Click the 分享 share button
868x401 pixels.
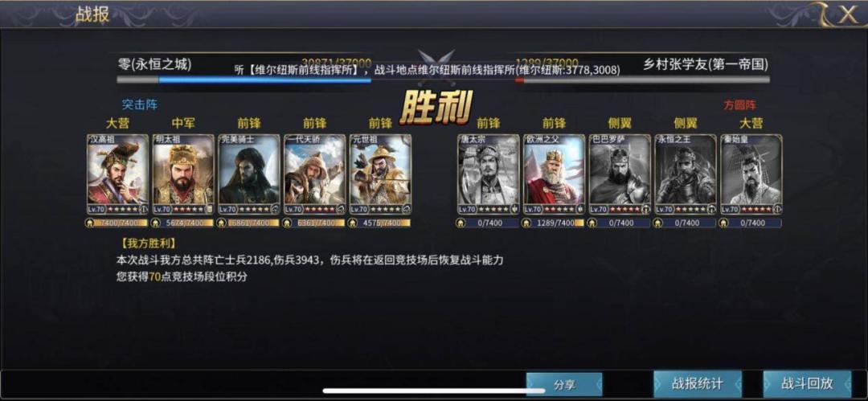(564, 384)
